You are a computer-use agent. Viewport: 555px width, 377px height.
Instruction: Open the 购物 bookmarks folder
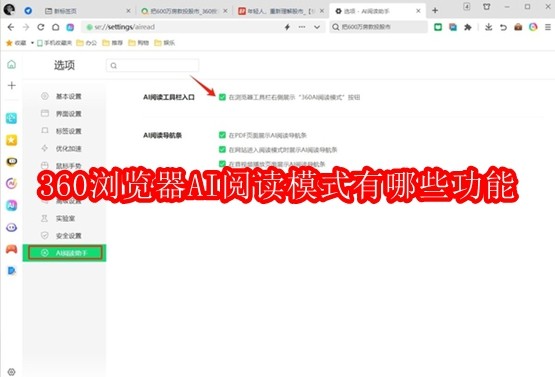[x=138, y=43]
